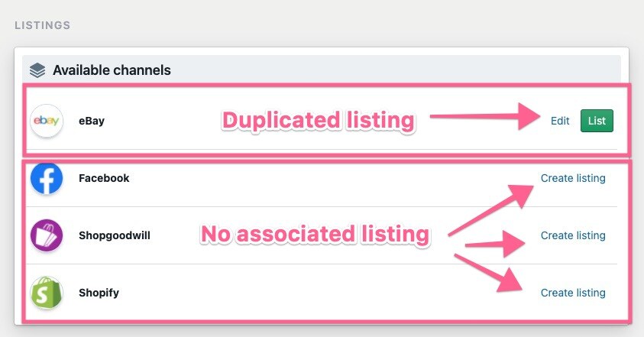Click the No associated listing annotation
The height and width of the screenshot is (337, 644).
point(315,235)
